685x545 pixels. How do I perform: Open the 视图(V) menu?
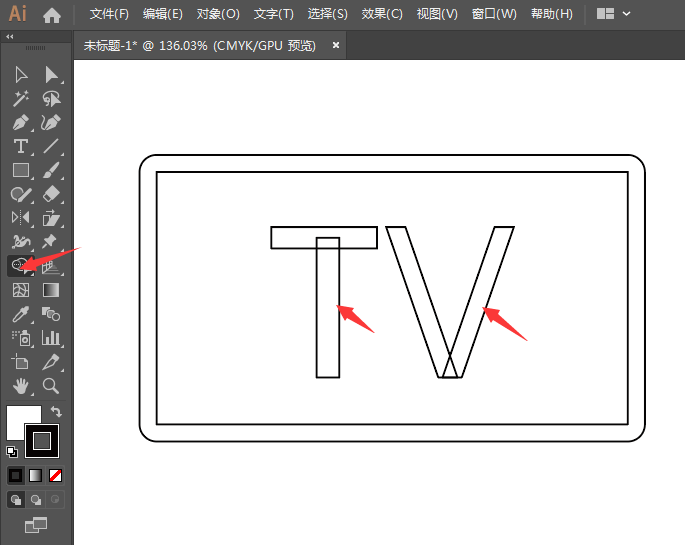point(437,14)
